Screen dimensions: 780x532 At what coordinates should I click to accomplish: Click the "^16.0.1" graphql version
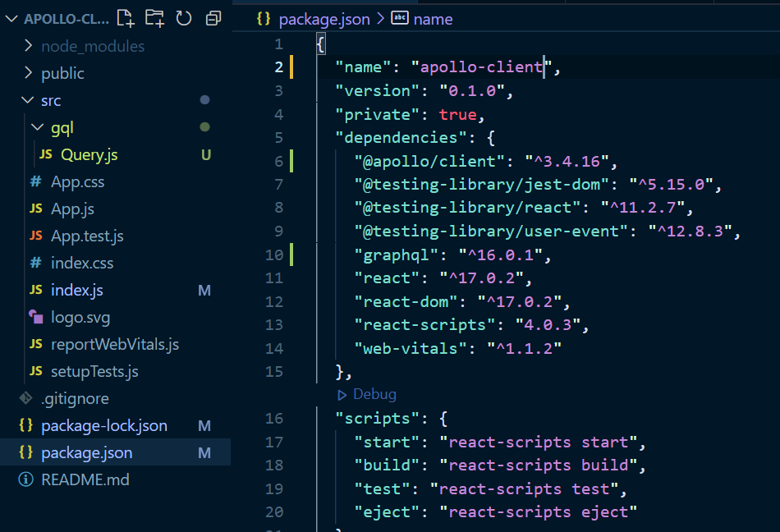click(501, 255)
